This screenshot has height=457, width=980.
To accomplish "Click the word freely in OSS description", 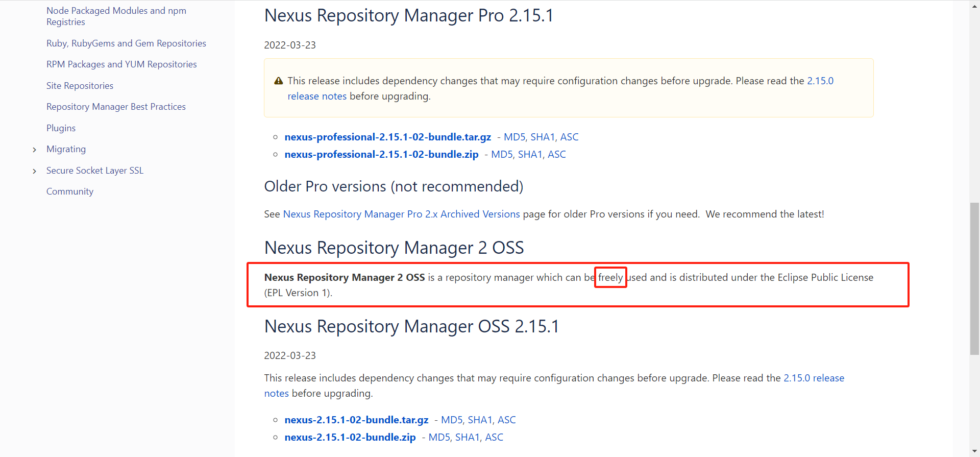I will (610, 277).
